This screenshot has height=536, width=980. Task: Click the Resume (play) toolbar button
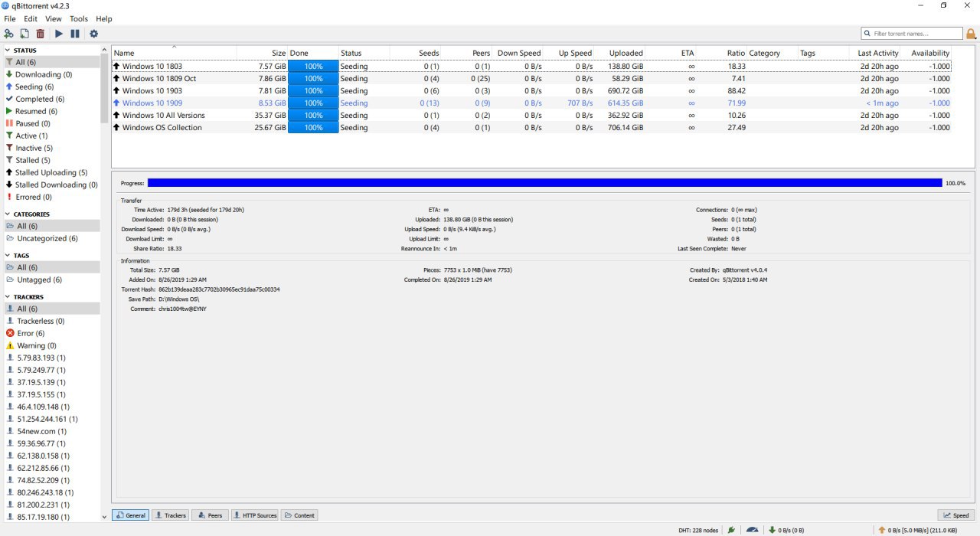point(59,34)
